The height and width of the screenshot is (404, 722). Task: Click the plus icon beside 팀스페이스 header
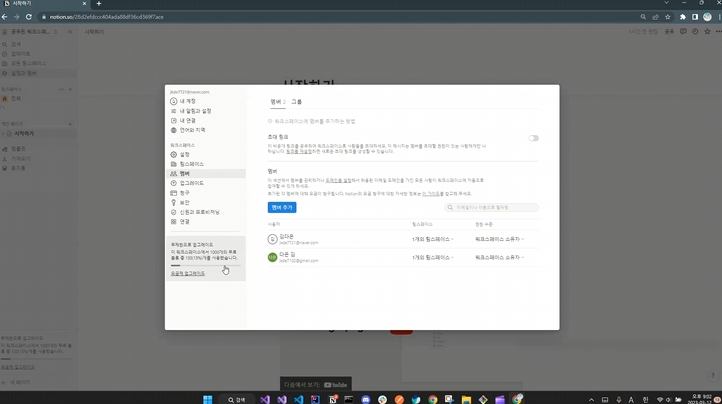click(70, 89)
